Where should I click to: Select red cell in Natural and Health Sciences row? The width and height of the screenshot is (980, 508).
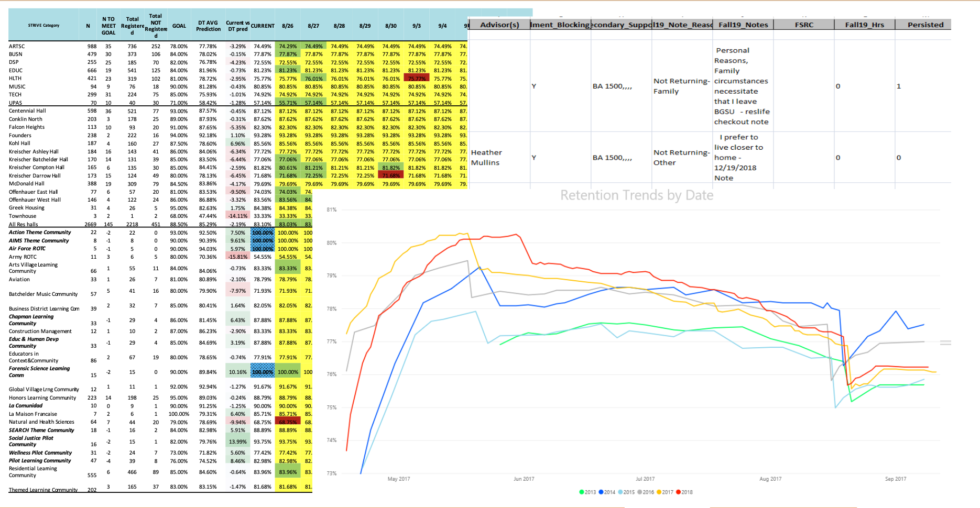tap(288, 422)
